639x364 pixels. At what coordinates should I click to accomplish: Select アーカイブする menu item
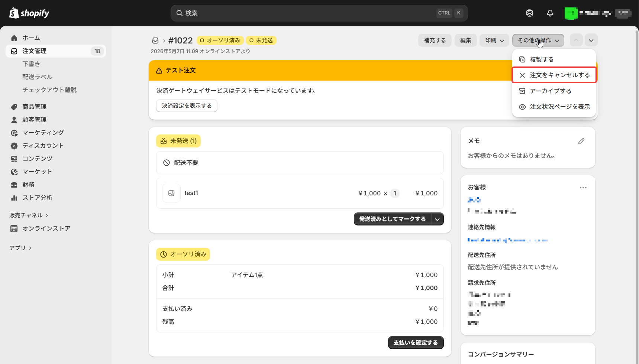point(554,91)
